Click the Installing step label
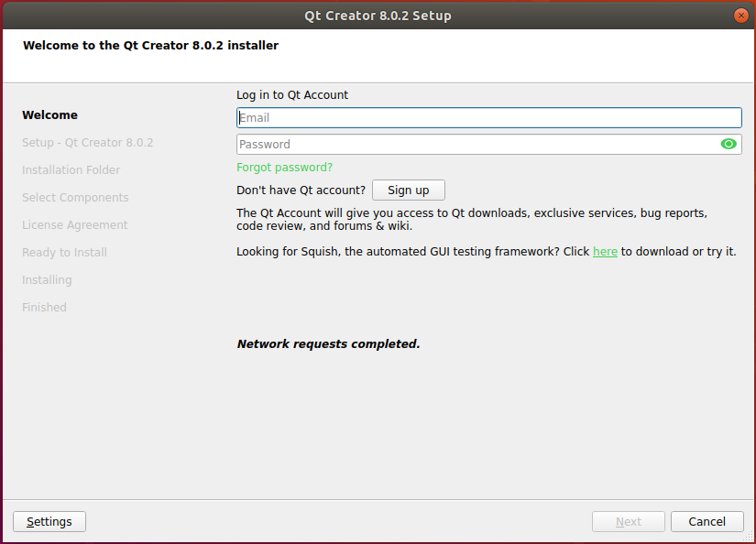Viewport: 756px width, 544px height. point(47,280)
